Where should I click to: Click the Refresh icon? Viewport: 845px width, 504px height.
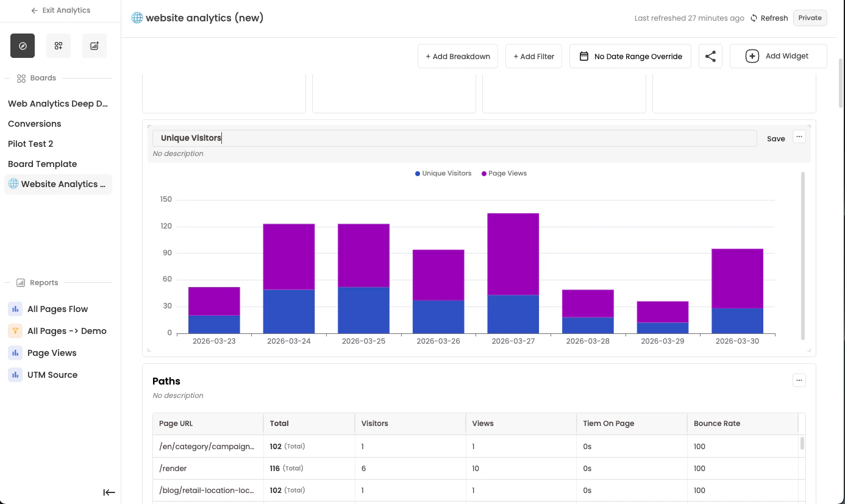(x=754, y=18)
